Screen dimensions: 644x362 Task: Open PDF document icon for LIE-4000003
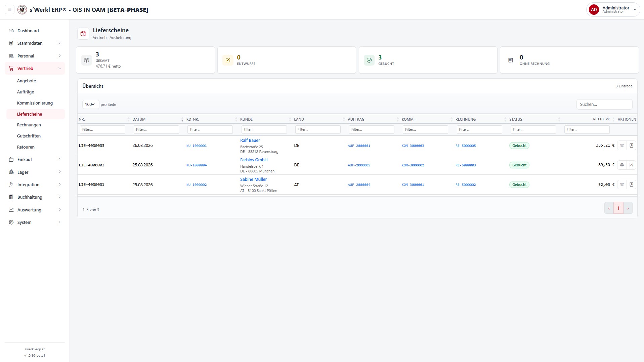click(x=631, y=146)
